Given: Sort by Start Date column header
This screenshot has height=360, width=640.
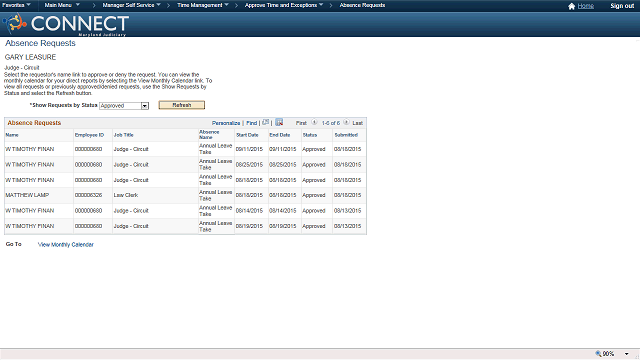Looking at the screenshot, I should (247, 135).
